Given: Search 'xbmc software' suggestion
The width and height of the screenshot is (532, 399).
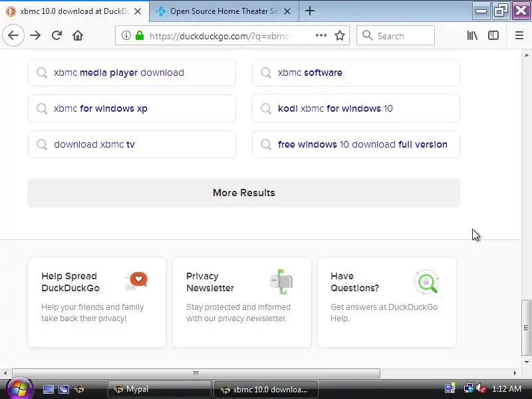Looking at the screenshot, I should click(356, 72).
